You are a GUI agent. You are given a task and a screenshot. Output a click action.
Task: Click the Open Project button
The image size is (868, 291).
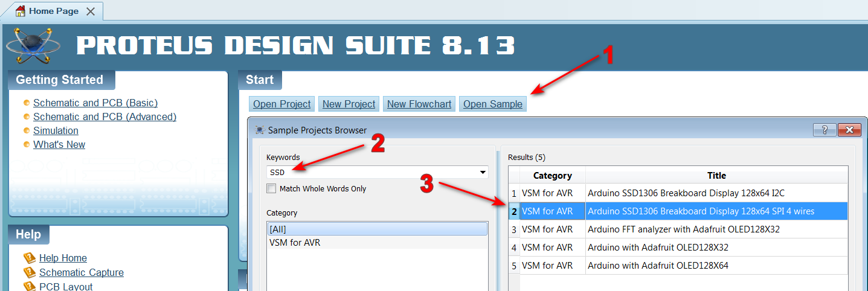(x=282, y=104)
